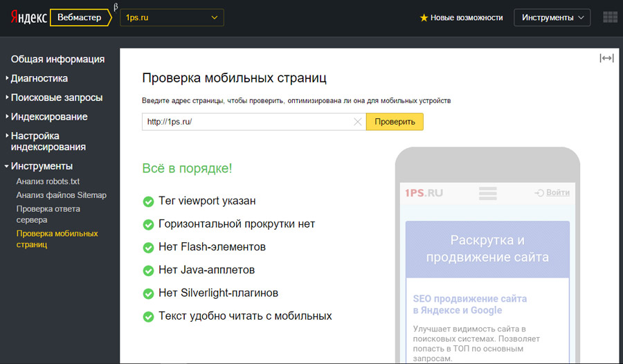
Task: Expand the Индексирование section
Action: (48, 116)
